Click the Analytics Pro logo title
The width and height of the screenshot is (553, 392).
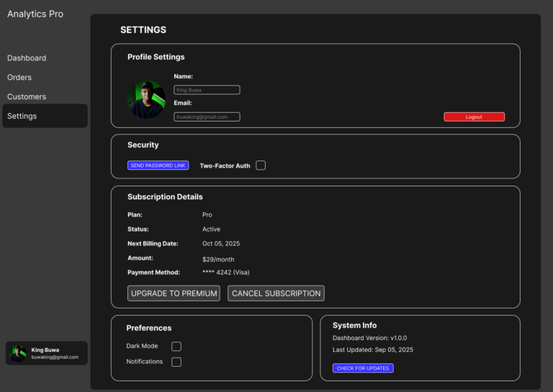(35, 14)
